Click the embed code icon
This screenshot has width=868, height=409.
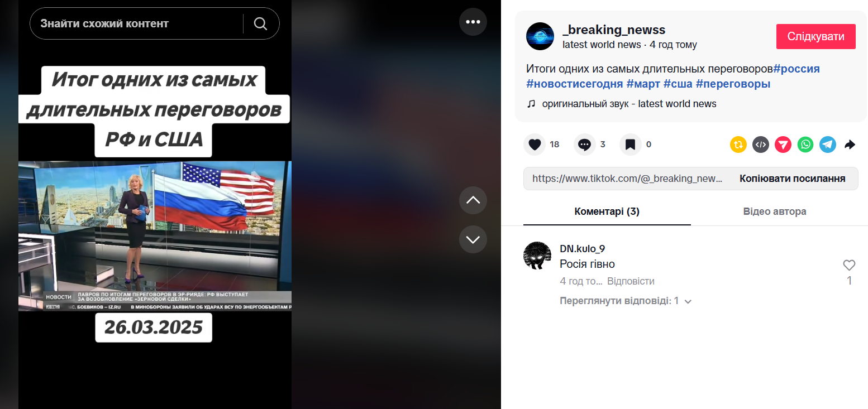(761, 145)
